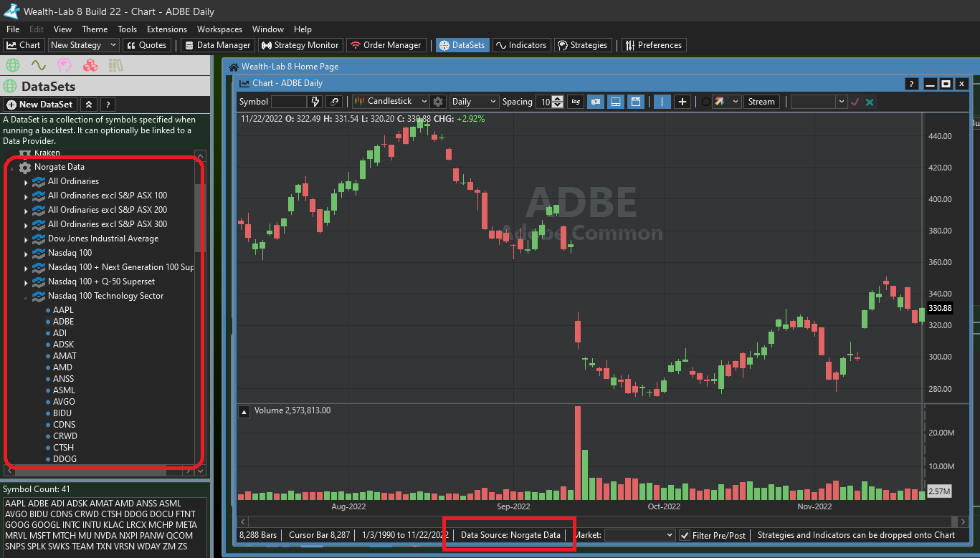The width and height of the screenshot is (980, 558).
Task: Expand the Nasdaq 100 dataset node
Action: [x=26, y=253]
